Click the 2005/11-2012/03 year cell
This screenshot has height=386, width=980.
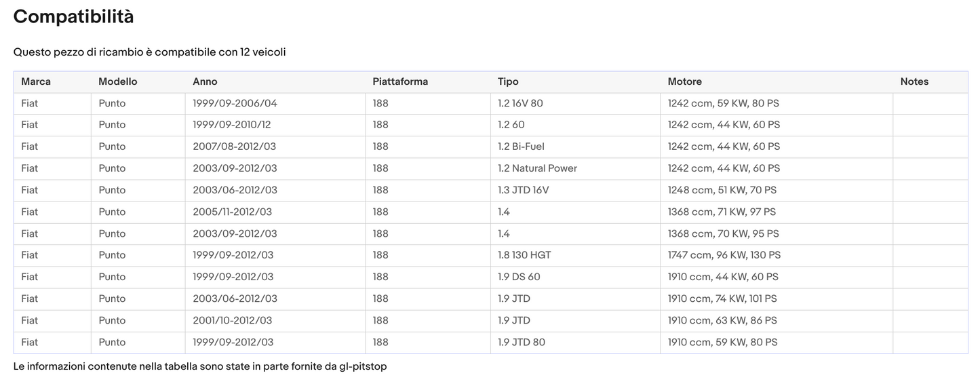tap(232, 212)
